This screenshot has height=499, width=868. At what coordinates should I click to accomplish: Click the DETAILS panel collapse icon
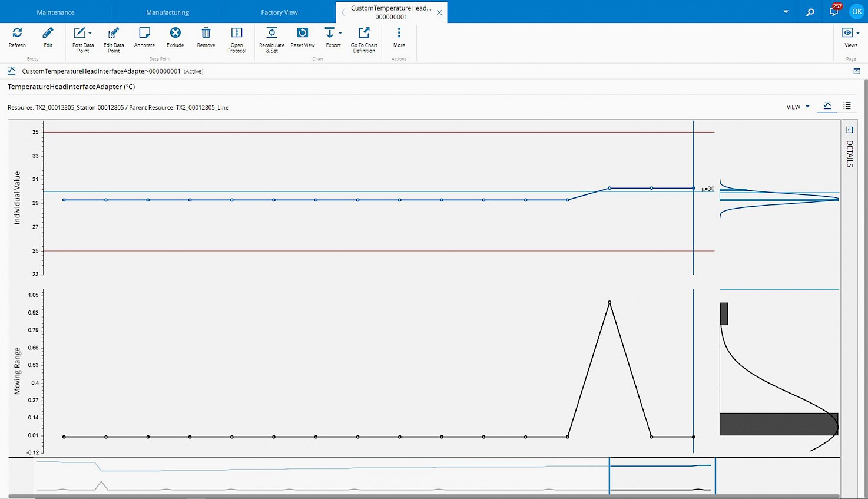pyautogui.click(x=850, y=130)
